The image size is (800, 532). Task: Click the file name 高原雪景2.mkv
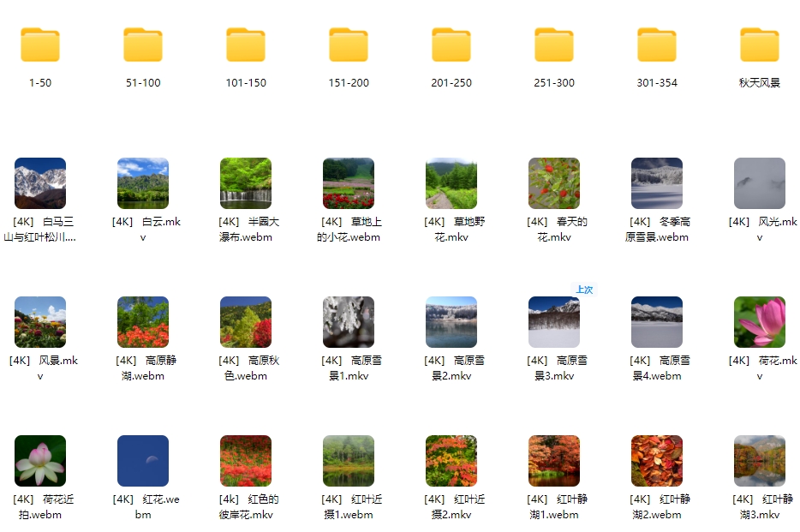tap(454, 368)
